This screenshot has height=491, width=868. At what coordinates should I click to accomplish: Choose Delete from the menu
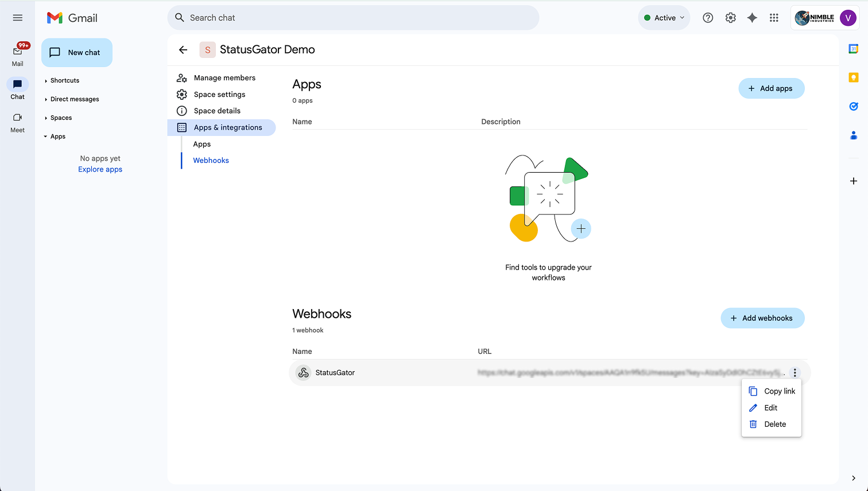772,424
